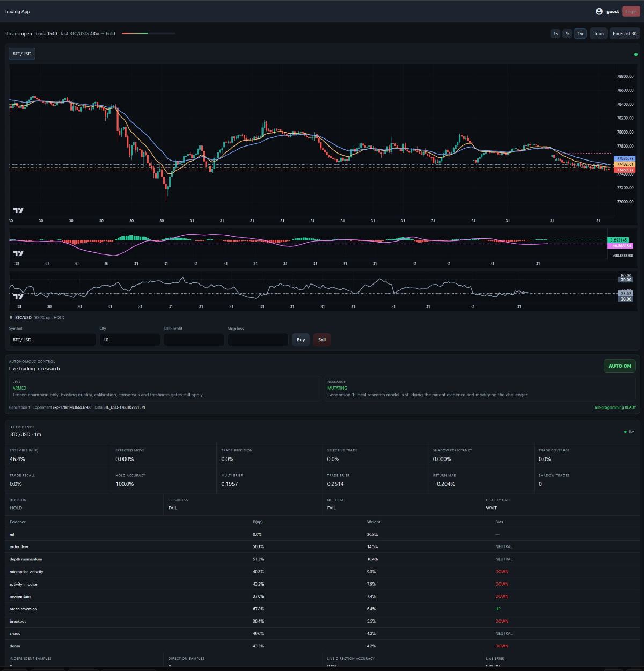Click the "bars: 1540" stream status text
This screenshot has width=644, height=671.
(46, 34)
